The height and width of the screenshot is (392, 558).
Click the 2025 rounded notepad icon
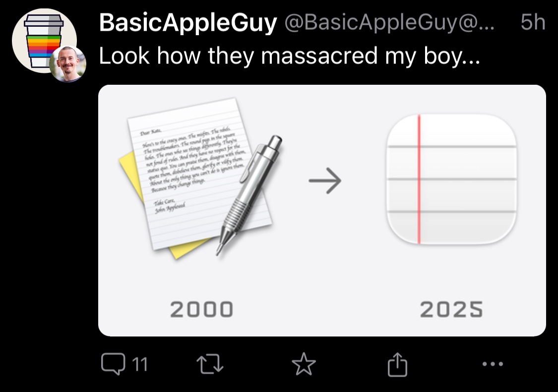451,179
